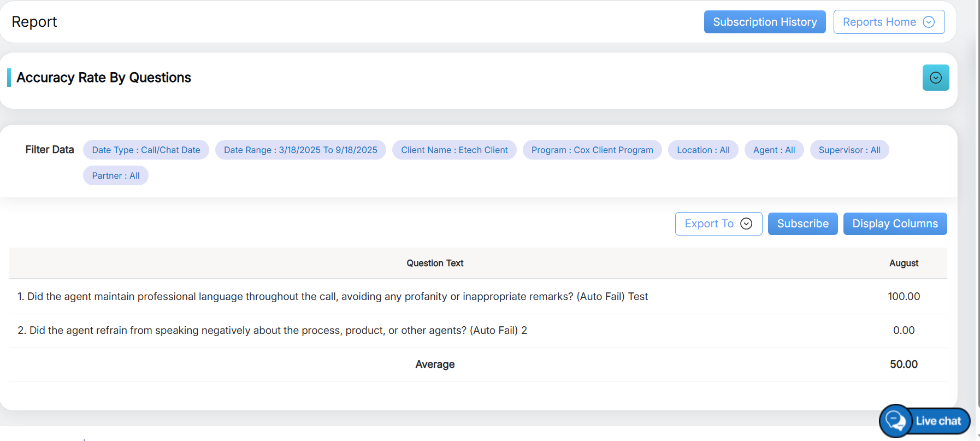The width and height of the screenshot is (980, 441).
Task: Sort by the Question Text column header
Action: 435,263
